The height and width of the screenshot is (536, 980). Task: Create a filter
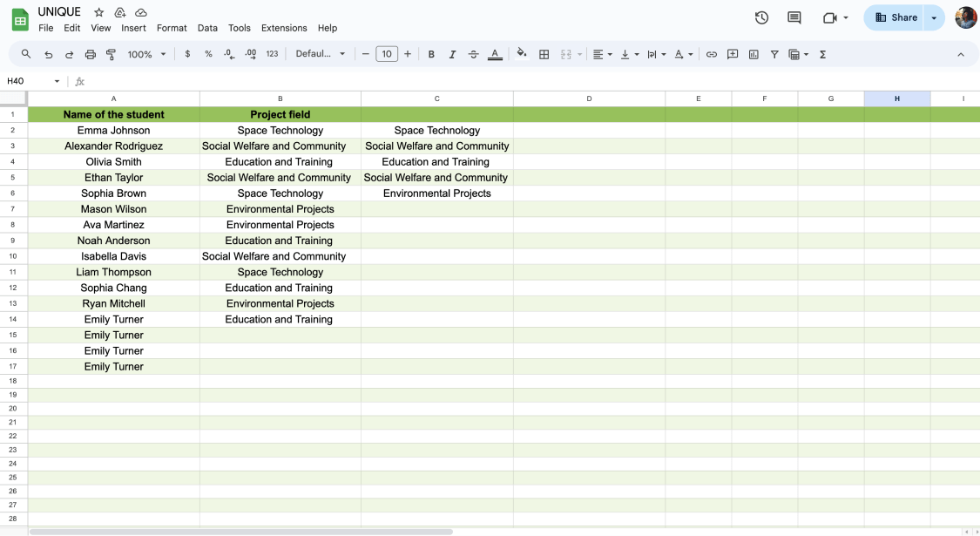point(774,54)
